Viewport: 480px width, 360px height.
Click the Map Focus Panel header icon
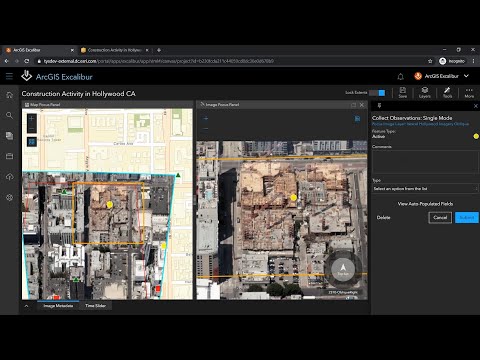[x=27, y=105]
